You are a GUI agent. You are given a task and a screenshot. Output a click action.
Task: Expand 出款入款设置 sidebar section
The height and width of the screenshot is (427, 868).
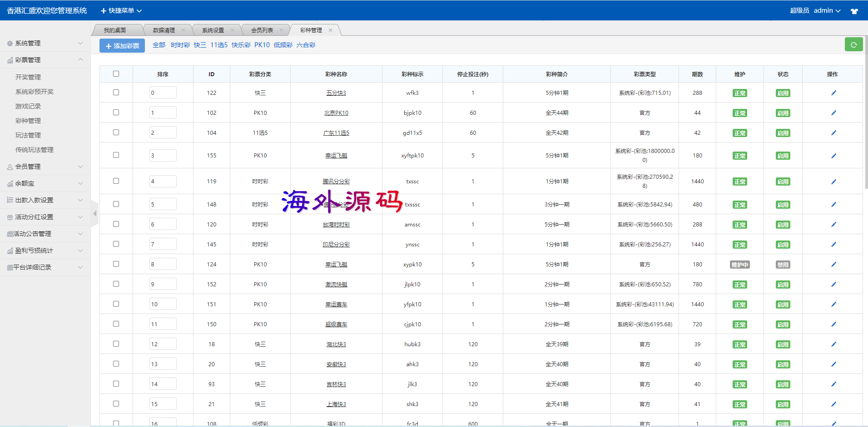[45, 200]
